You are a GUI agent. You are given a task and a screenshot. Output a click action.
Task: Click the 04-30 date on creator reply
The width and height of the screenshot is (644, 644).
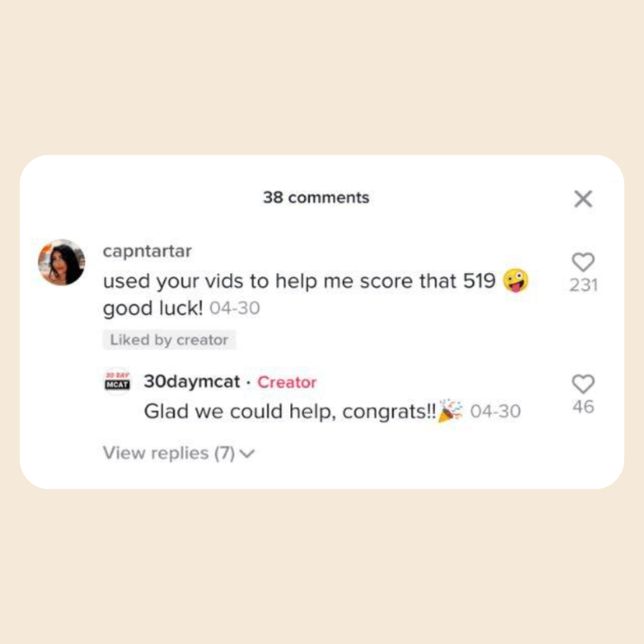tap(496, 411)
